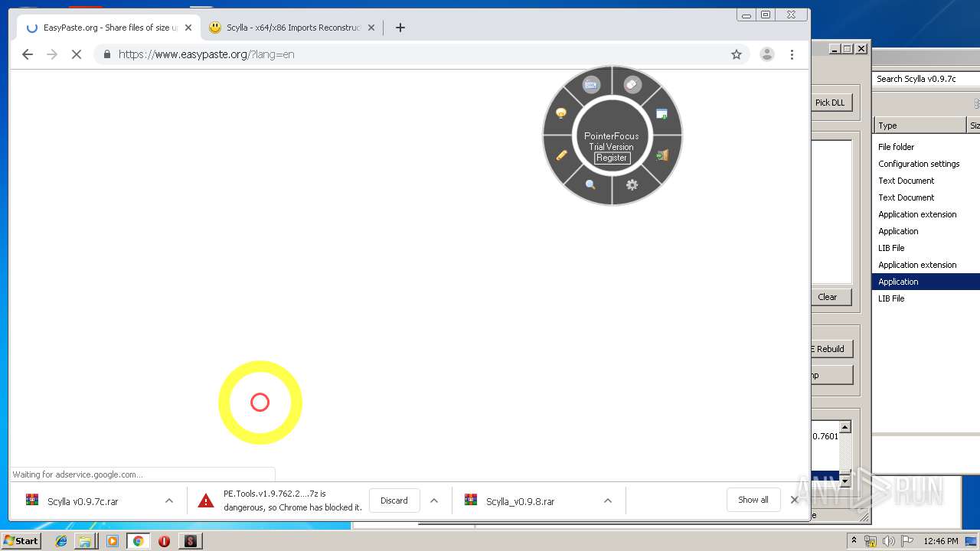Open volume control in system tray

pos(889,541)
